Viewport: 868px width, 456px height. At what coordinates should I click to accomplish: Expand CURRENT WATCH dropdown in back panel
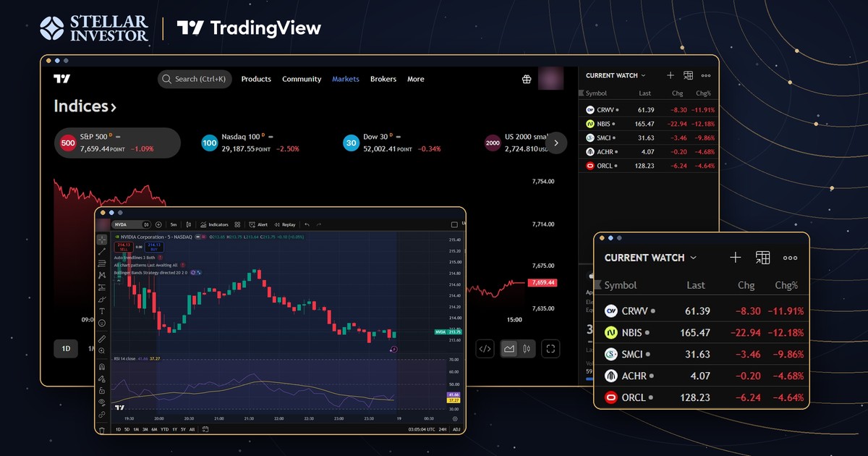(643, 75)
